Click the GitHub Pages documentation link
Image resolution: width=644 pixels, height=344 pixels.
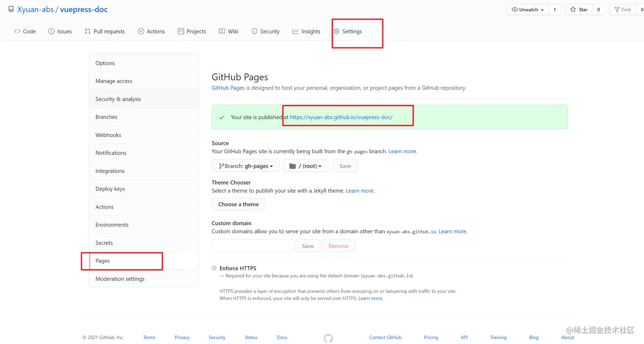coord(228,88)
